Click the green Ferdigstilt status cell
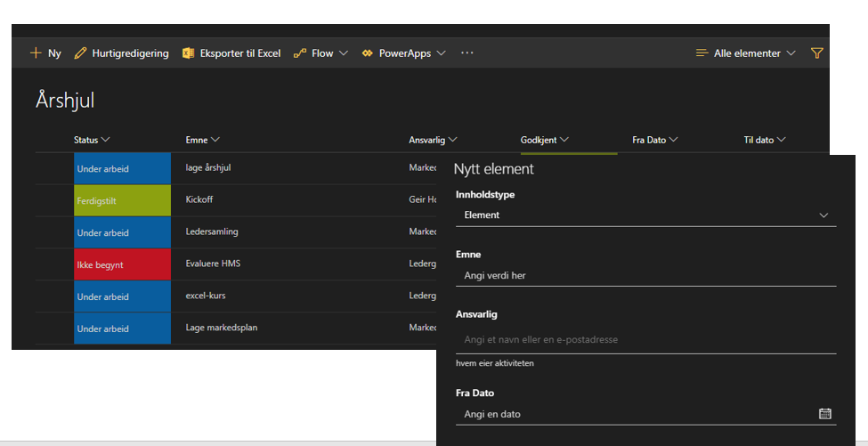This screenshot has height=446, width=868. [122, 200]
